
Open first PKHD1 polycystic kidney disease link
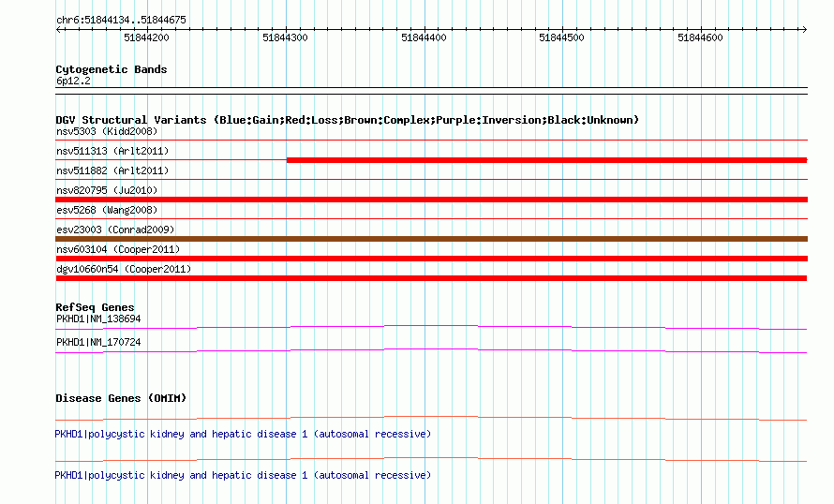(x=243, y=435)
